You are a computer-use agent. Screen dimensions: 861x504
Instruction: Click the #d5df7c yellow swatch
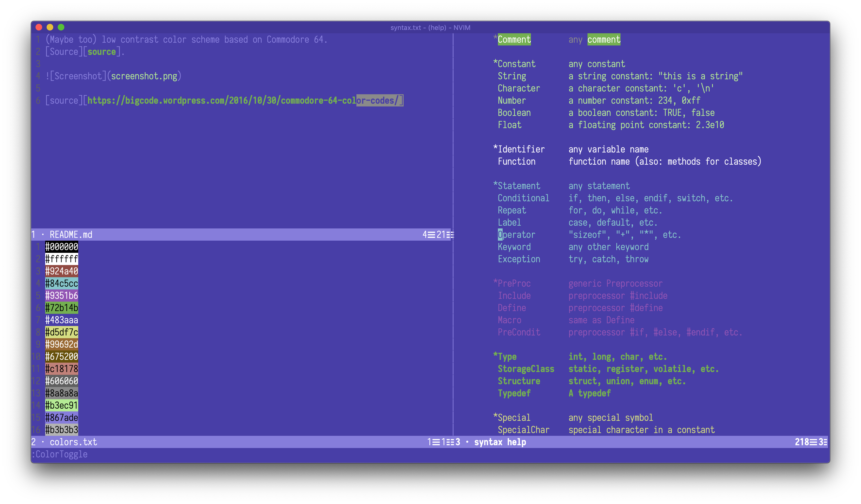coord(62,332)
